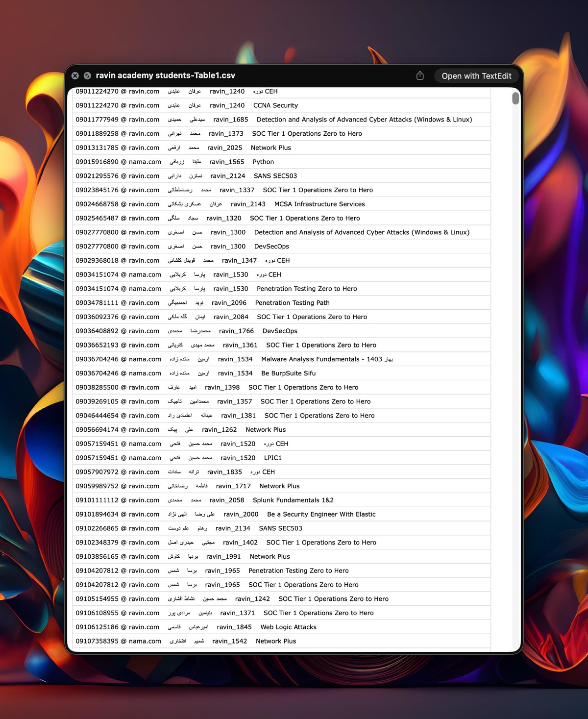
Task: Select the ravin_1542 ID in the last row
Action: (229, 641)
